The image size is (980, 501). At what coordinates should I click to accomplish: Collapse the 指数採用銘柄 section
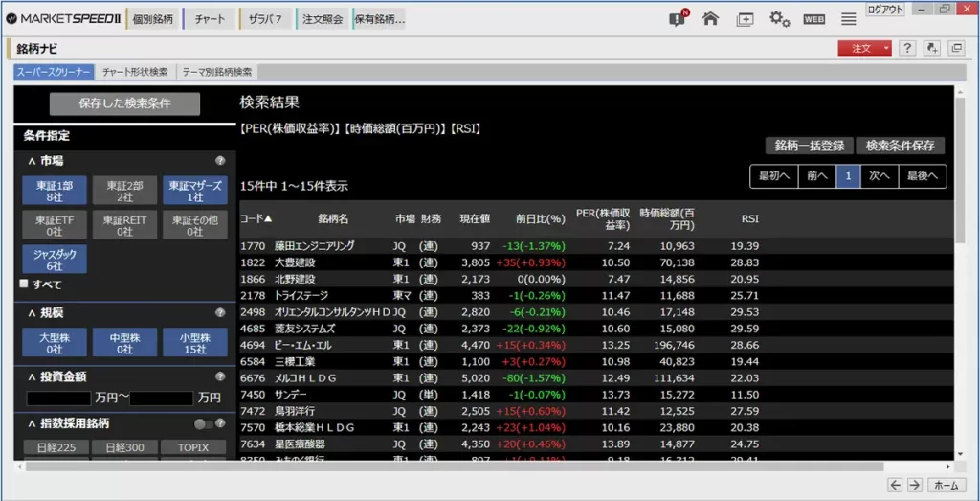click(x=32, y=423)
